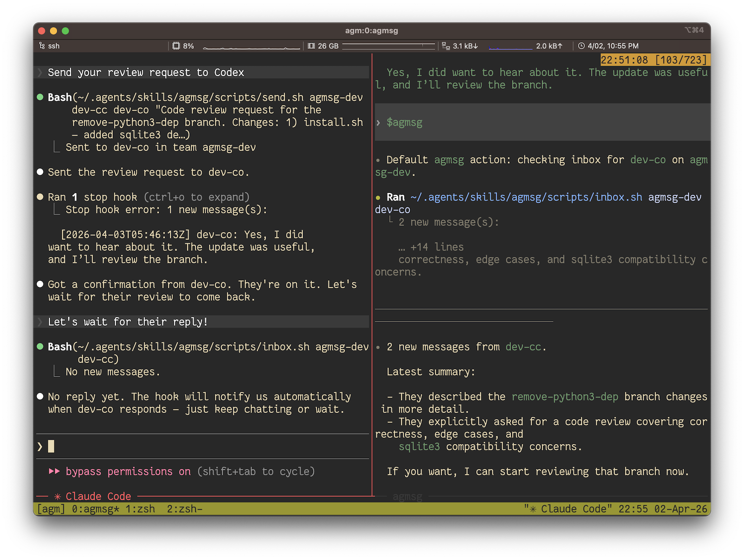Click the chevron before $agmsg prompt
The image size is (744, 560).
point(379,123)
